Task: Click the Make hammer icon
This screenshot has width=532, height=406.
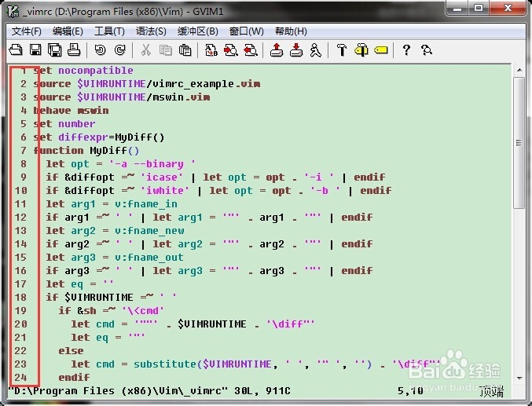Action: [342, 49]
